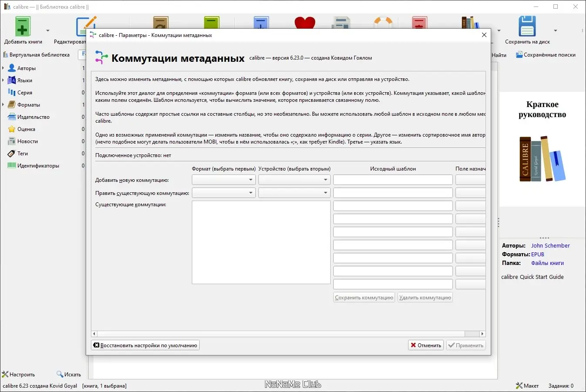
Task: Open the Добавить книги dropdown arrow
Action: pos(48,30)
